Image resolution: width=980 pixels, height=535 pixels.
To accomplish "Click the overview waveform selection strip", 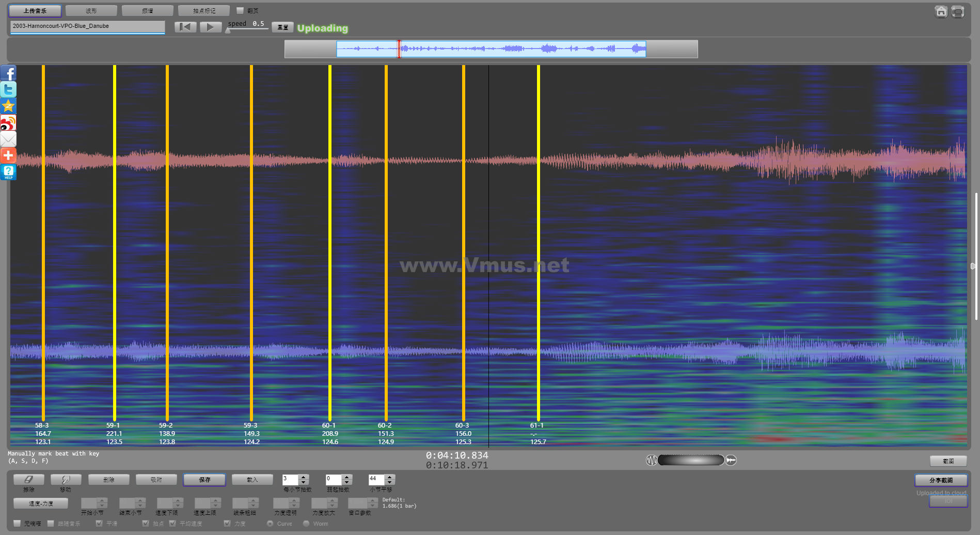I will tap(491, 49).
